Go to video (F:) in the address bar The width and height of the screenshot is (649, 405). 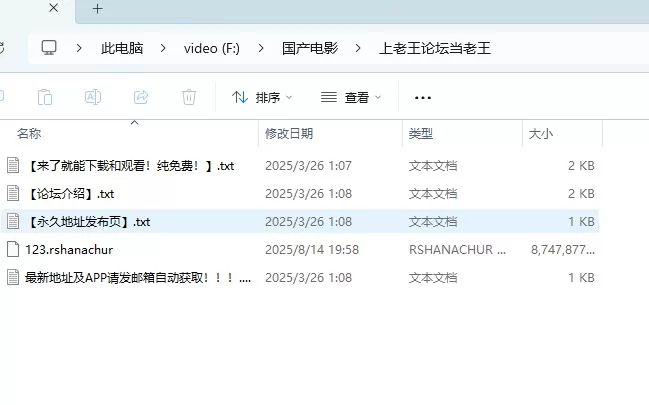212,48
